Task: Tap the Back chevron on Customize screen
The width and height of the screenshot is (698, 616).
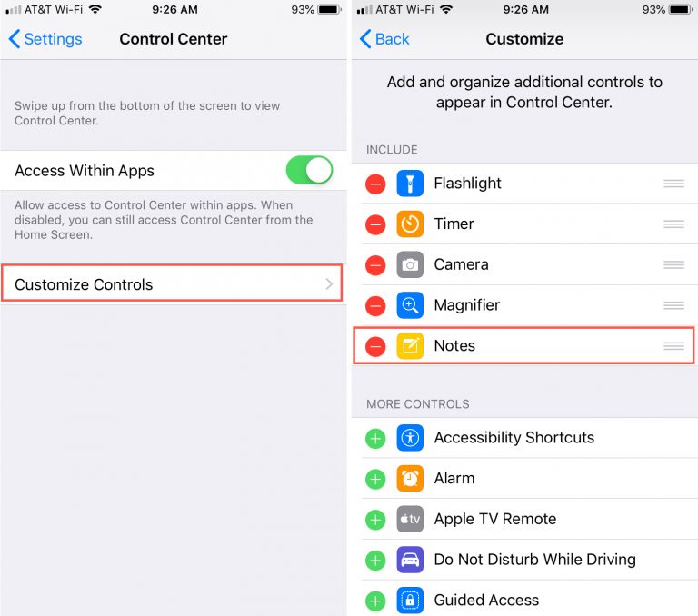Action: click(365, 39)
